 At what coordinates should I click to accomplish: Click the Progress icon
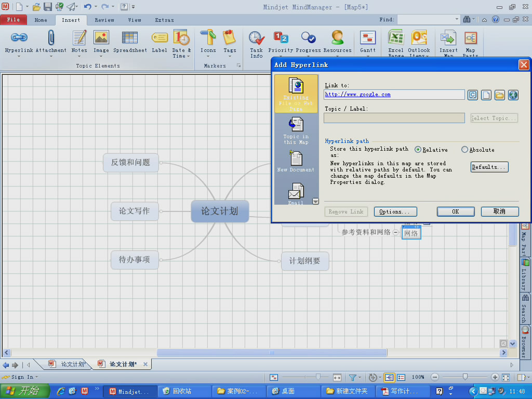pos(308,37)
